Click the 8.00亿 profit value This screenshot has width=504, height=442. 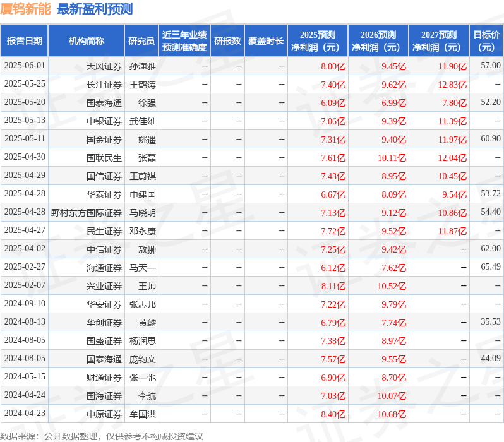click(x=333, y=66)
